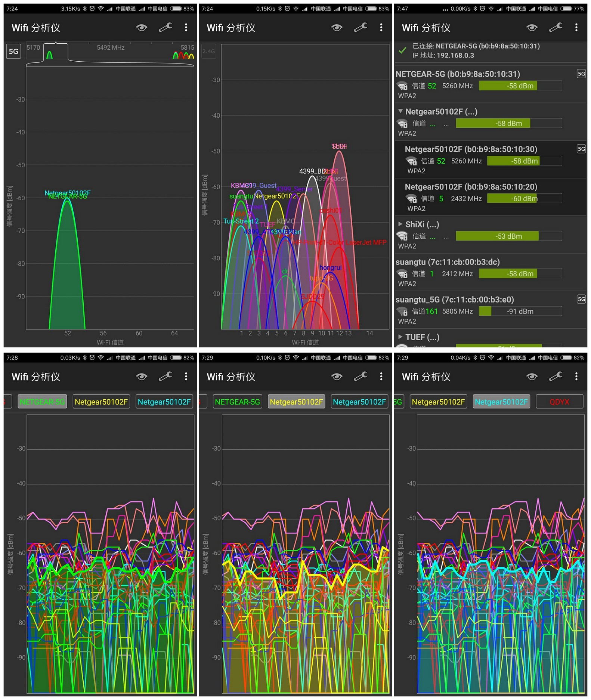Toggle the 5G band button on channel graph
The width and height of the screenshot is (591, 700).
point(13,51)
